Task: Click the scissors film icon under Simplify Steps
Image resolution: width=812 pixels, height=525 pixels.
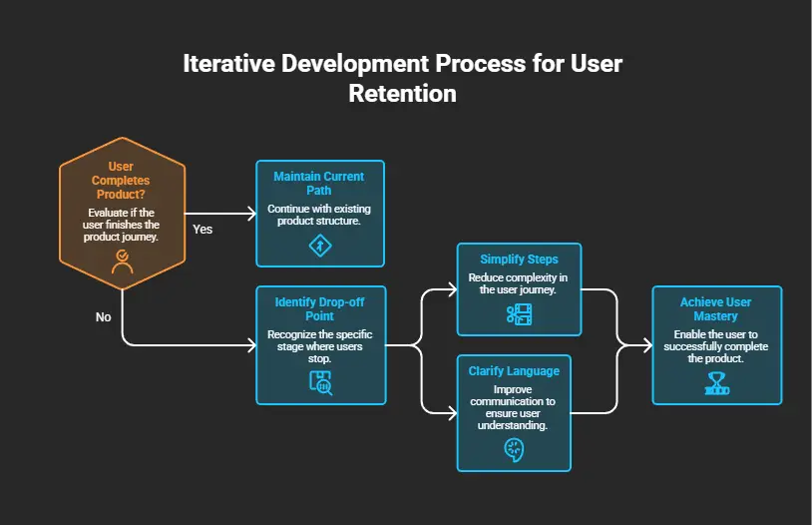Action: click(520, 314)
